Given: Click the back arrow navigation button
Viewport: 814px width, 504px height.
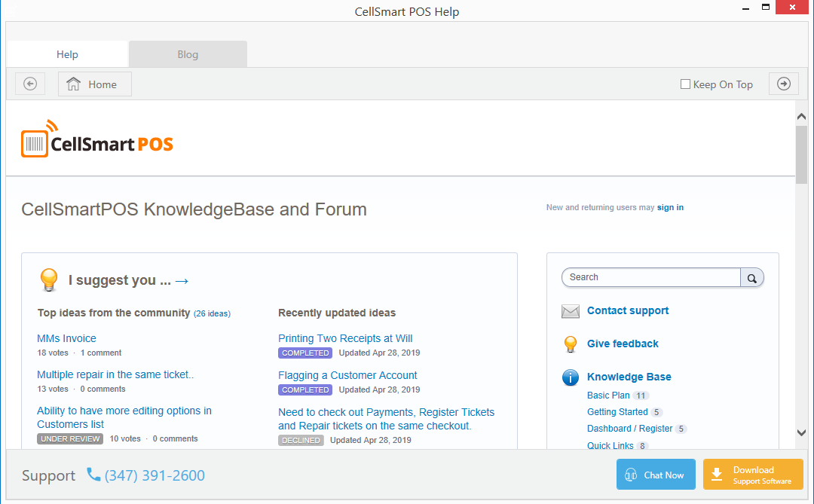Looking at the screenshot, I should [x=30, y=84].
